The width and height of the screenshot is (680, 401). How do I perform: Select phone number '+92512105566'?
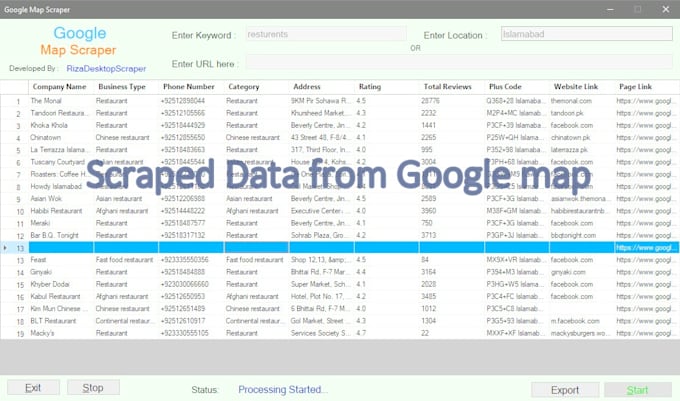click(x=191, y=113)
